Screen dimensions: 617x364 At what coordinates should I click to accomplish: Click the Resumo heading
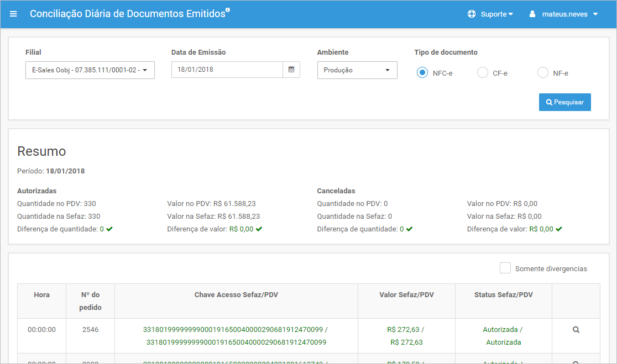click(x=41, y=151)
